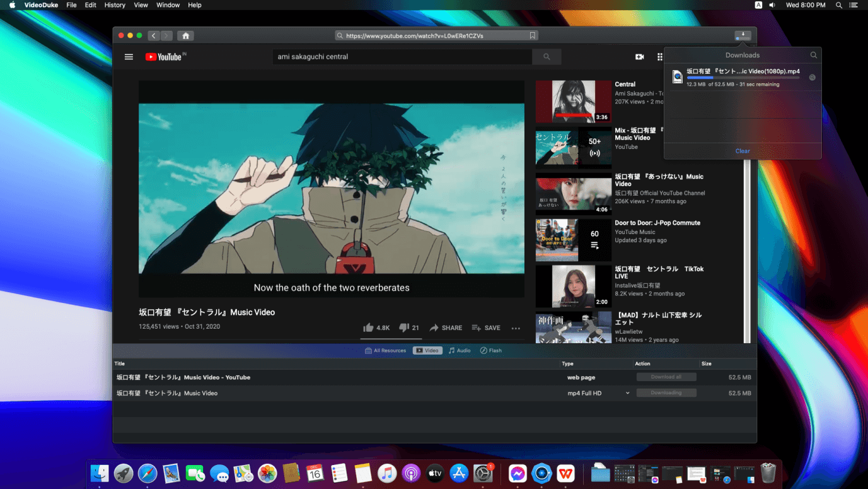Viewport: 868px width, 489px height.
Task: Toggle the downloads popover from toolbar download icon
Action: pos(743,36)
